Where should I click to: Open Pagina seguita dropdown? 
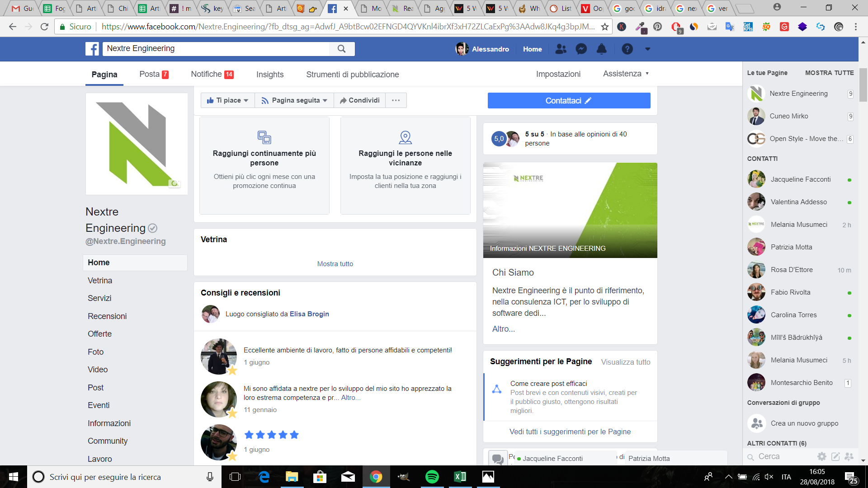(294, 100)
